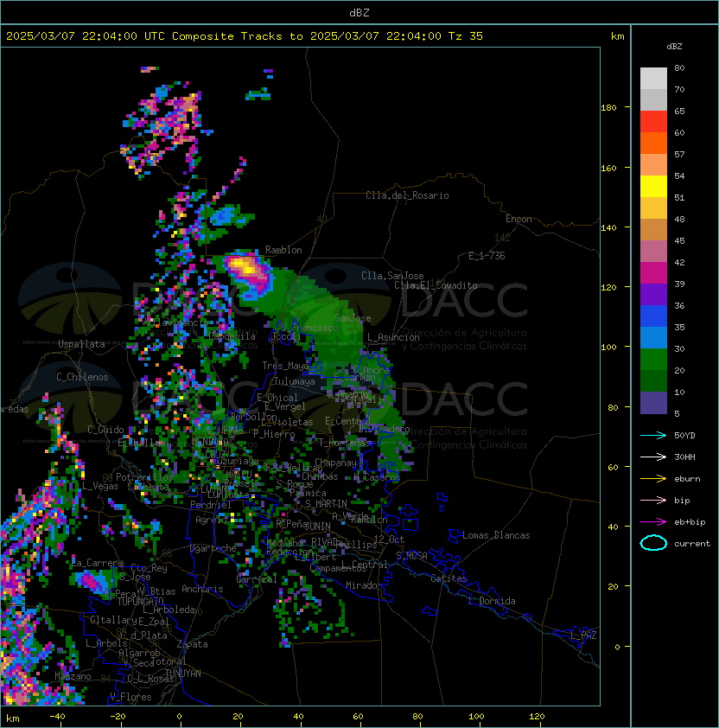Viewport: 719px width, 728px height.
Task: Click the 'Lomas_Blancas' map label
Action: coord(496,535)
